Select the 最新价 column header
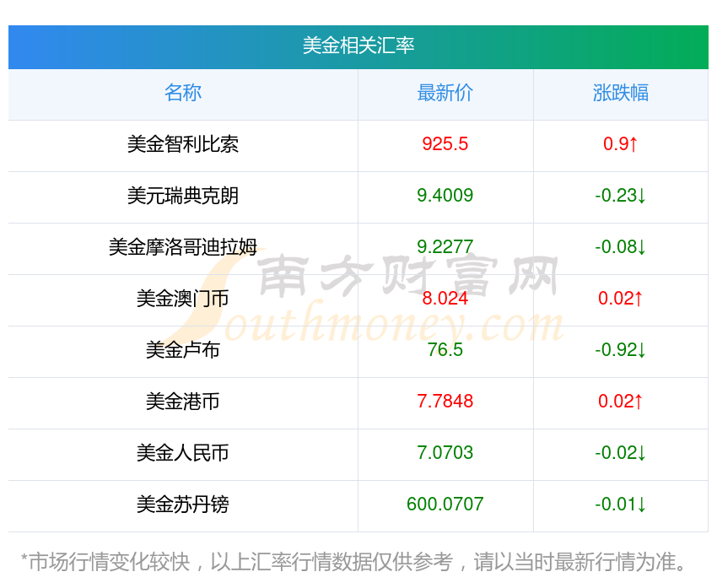The image size is (717, 588). 445,93
